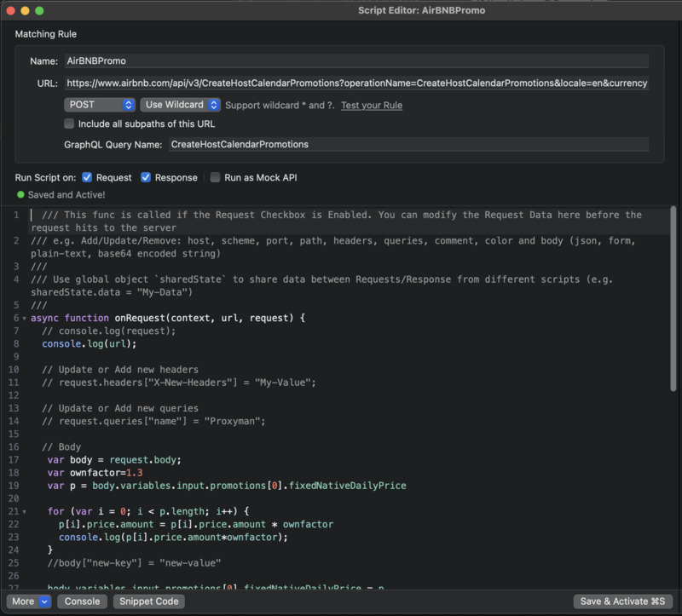Click the green zoom window button
This screenshot has height=616, width=682.
tap(39, 10)
